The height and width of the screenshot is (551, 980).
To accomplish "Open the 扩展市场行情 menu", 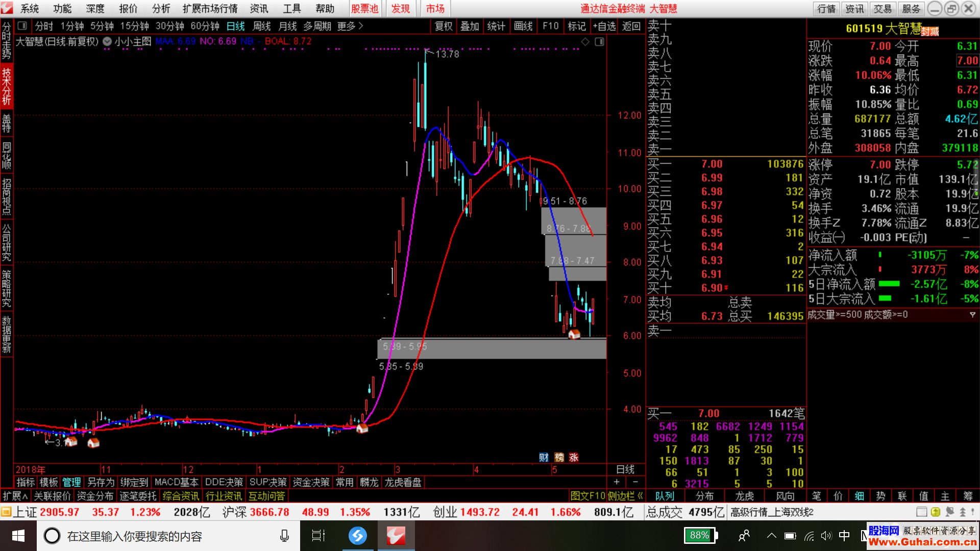I will tap(210, 9).
